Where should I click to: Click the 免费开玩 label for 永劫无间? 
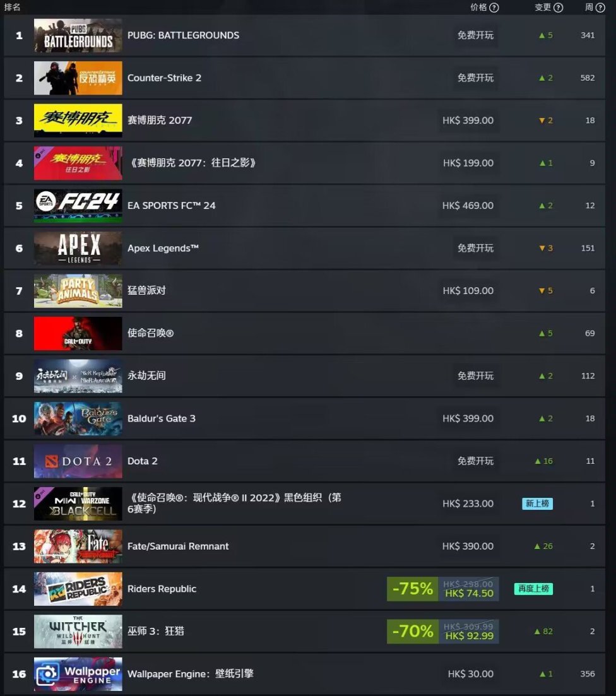[475, 376]
